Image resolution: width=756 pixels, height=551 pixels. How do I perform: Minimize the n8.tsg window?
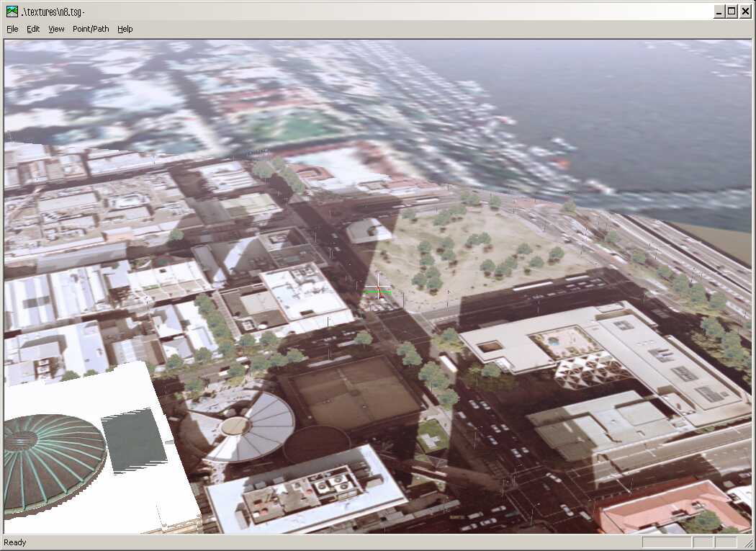coord(719,12)
